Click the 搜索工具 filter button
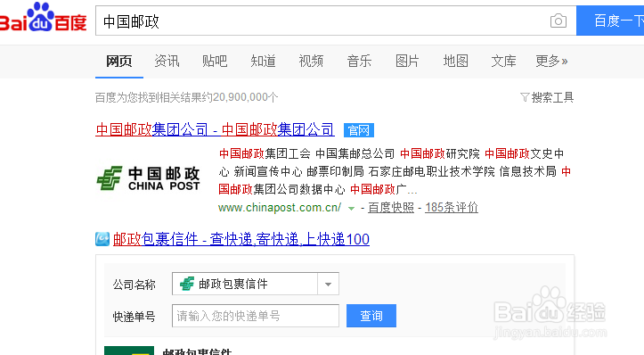644x355 pixels. [547, 97]
